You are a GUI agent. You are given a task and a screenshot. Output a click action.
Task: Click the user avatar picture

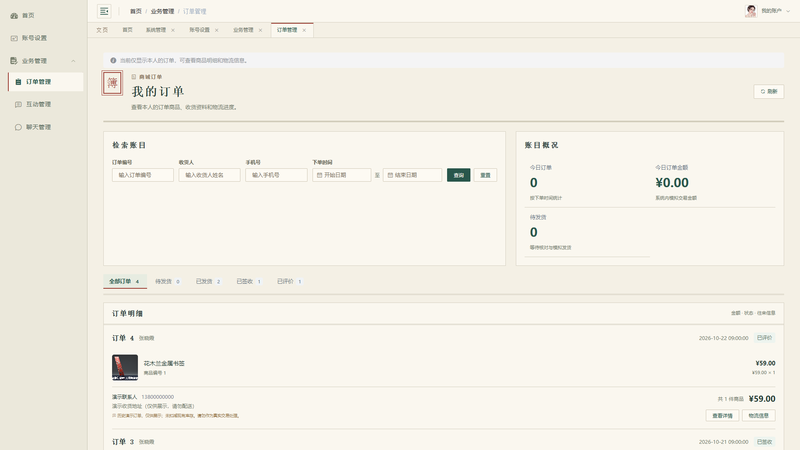[x=751, y=11]
